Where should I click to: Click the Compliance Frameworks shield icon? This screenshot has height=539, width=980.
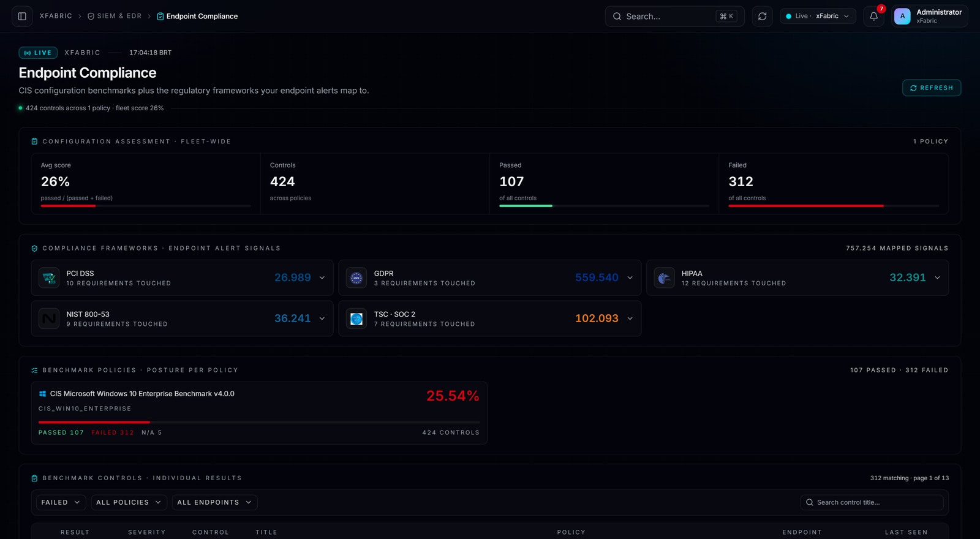pos(34,249)
